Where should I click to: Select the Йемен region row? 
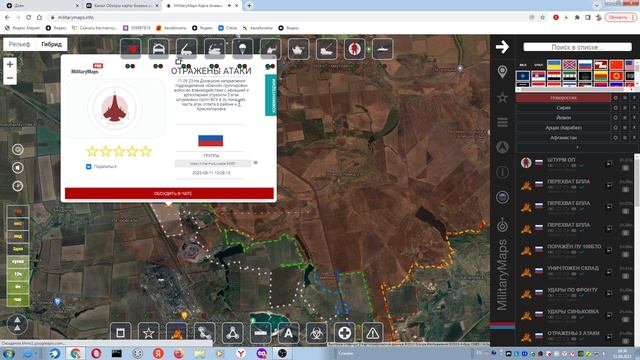pyautogui.click(x=563, y=118)
